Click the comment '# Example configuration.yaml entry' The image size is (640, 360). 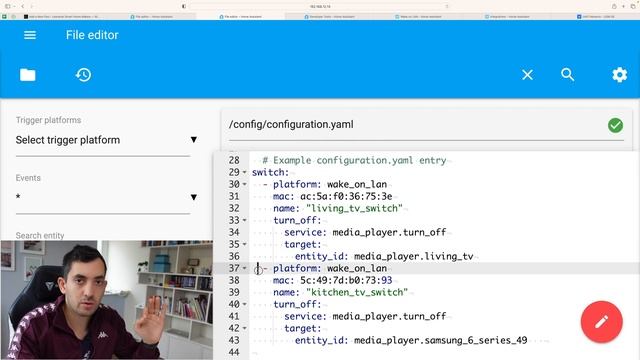tap(354, 160)
